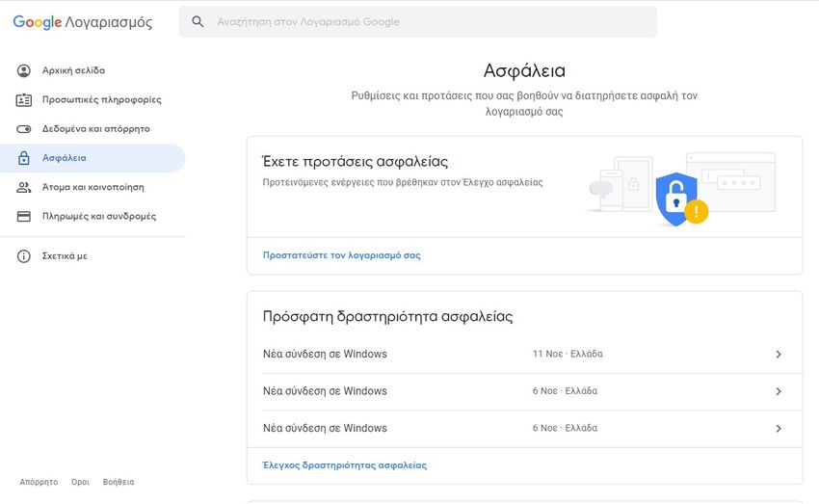Click the Ασφάλεια padlock icon in sidebar
Viewport: 819px width, 504px height.
pos(24,158)
